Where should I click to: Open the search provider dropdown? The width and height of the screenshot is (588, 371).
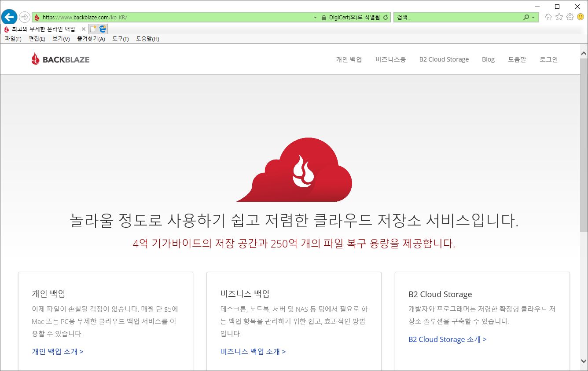pyautogui.click(x=533, y=17)
